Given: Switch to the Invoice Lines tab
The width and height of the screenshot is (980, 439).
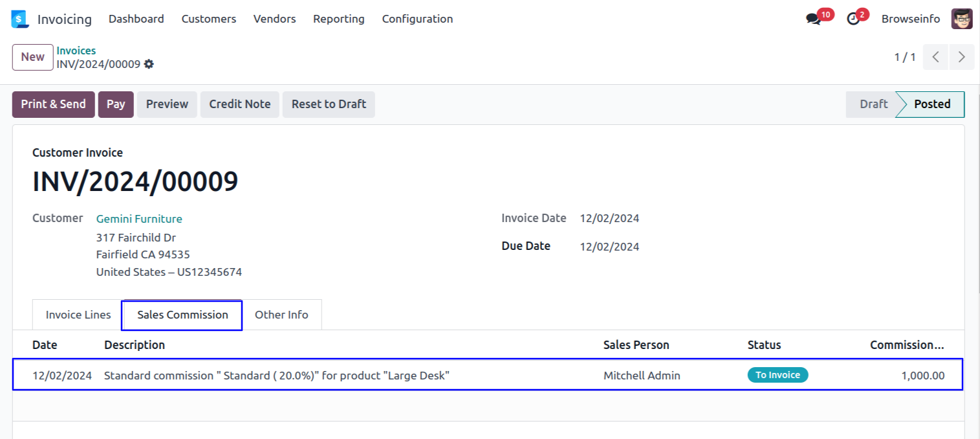Looking at the screenshot, I should [x=78, y=315].
